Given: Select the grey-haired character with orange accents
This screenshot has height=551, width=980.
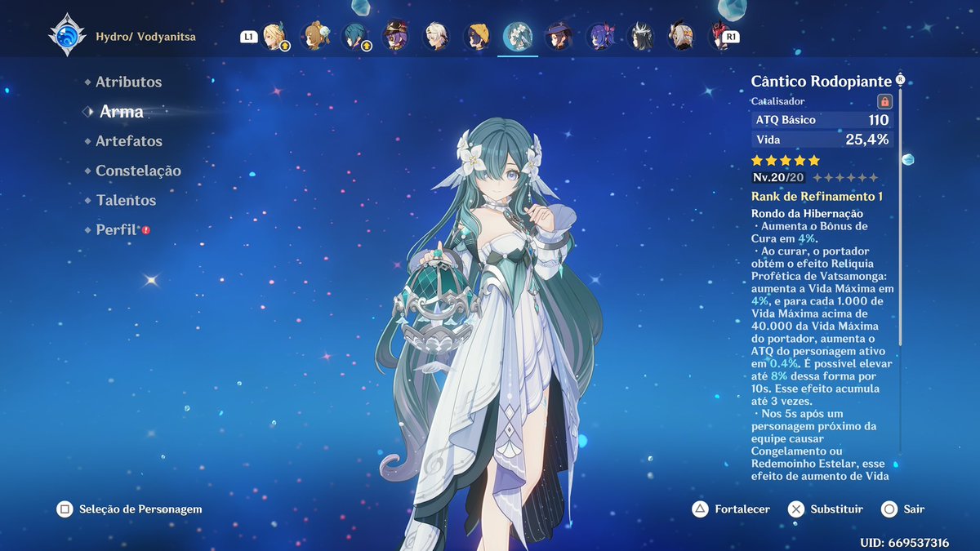Looking at the screenshot, I should click(x=680, y=37).
